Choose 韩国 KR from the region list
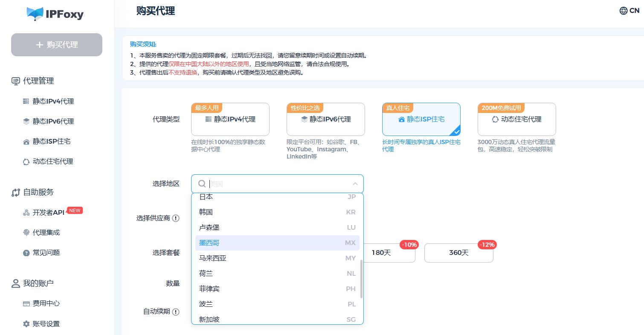 click(x=277, y=212)
